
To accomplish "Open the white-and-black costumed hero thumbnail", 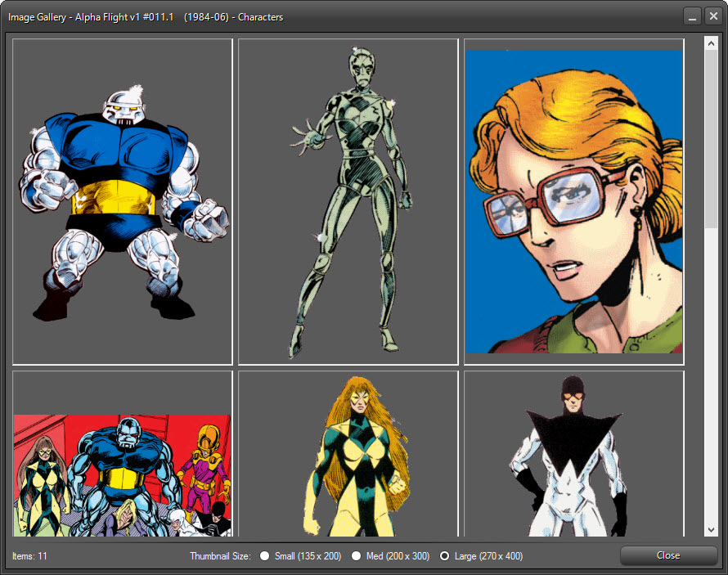I will click(574, 454).
